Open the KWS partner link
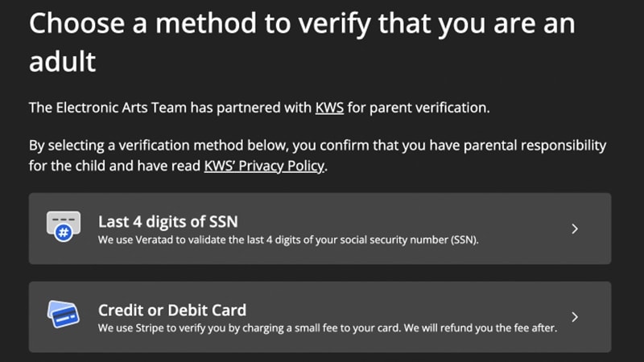The image size is (644, 362). [x=329, y=107]
